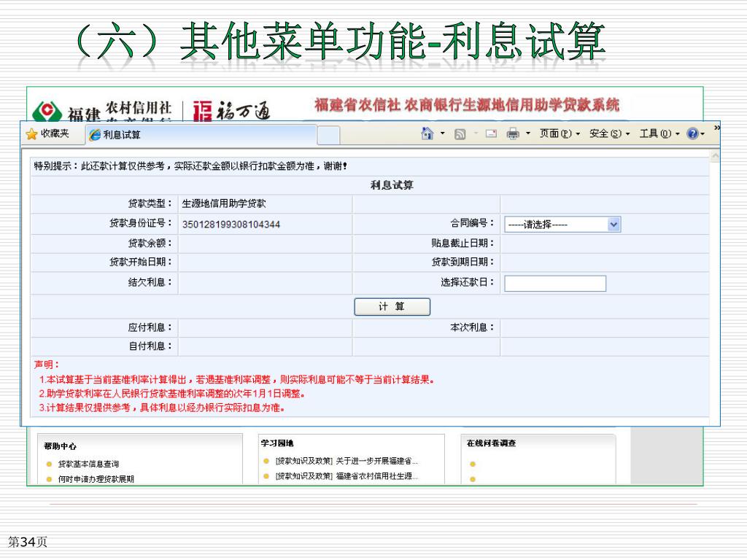Show more toolbar commands chevron

717,128
